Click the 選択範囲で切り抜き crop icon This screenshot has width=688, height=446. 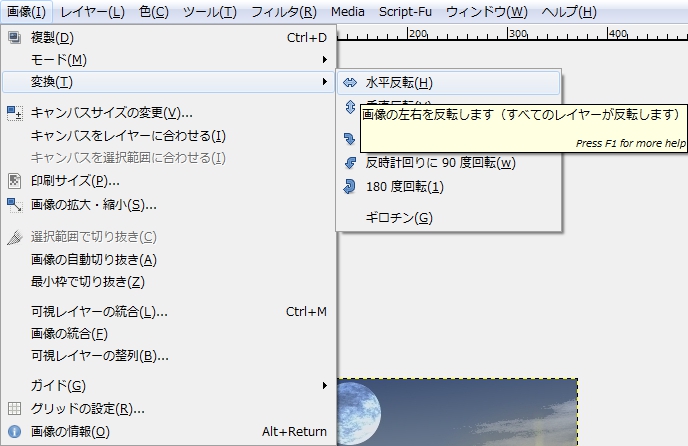pyautogui.click(x=14, y=237)
